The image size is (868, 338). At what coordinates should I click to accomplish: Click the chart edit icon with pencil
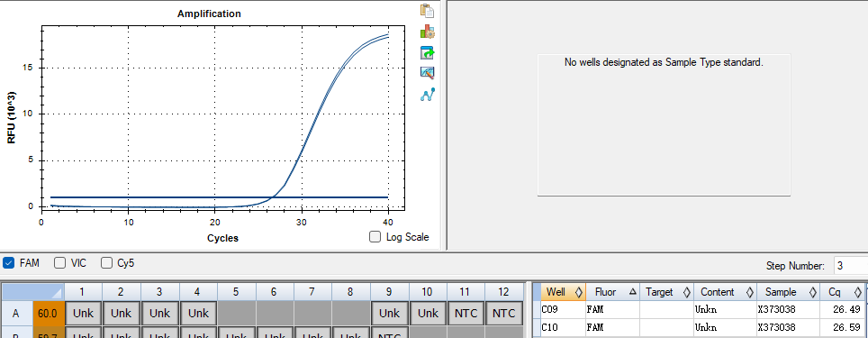[x=427, y=73]
